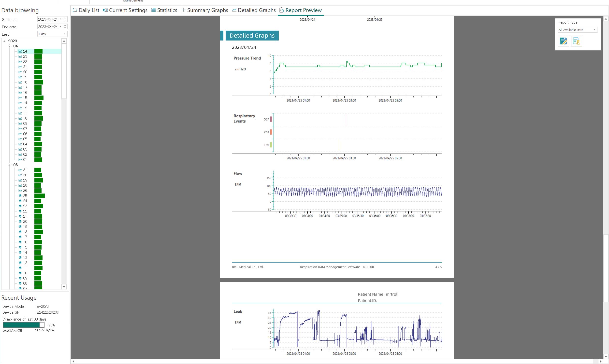Image resolution: width=609 pixels, height=364 pixels.
Task: Collapse the 03 month tree node
Action: pos(10,165)
